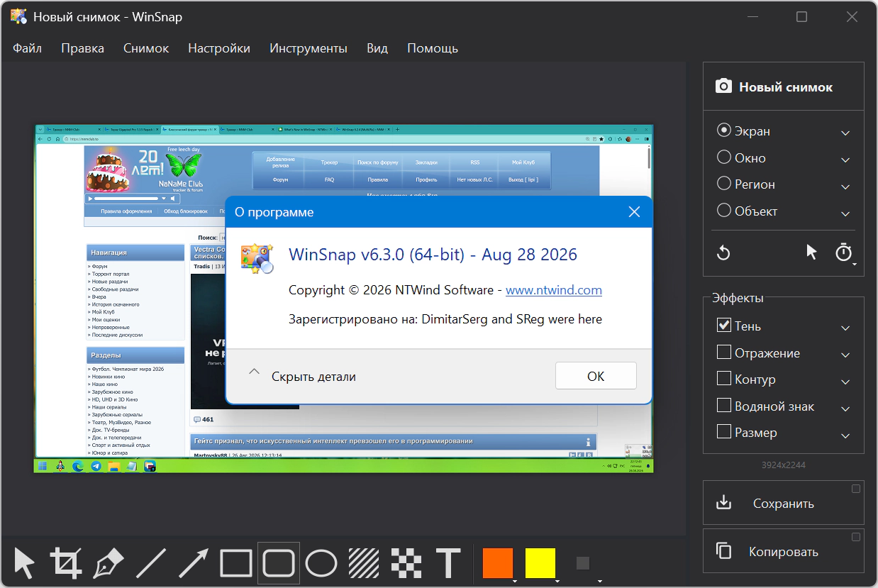Open the capture delay timer icon
878x588 pixels.
pyautogui.click(x=843, y=252)
